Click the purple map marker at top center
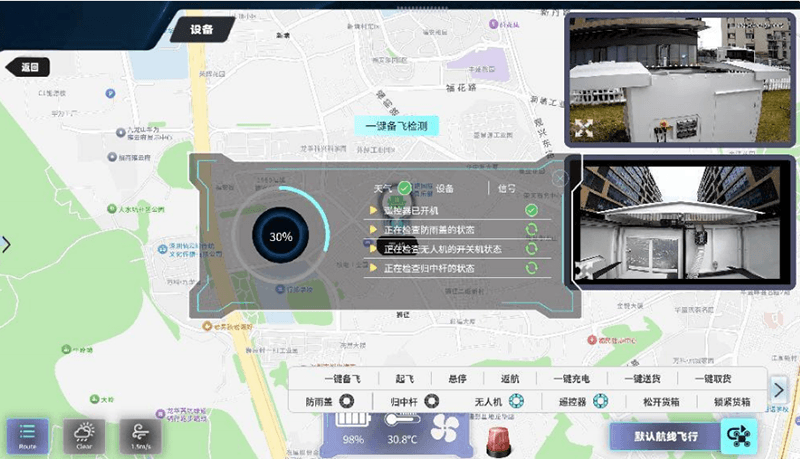 pos(493,23)
